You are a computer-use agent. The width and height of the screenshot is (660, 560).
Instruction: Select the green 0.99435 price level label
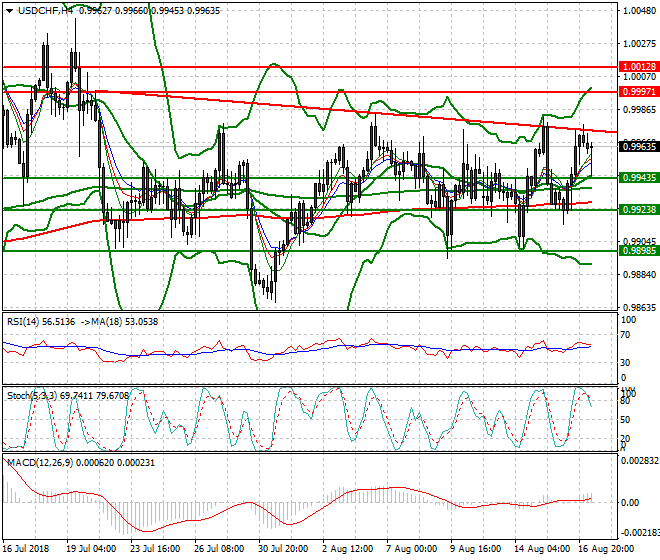pos(639,178)
